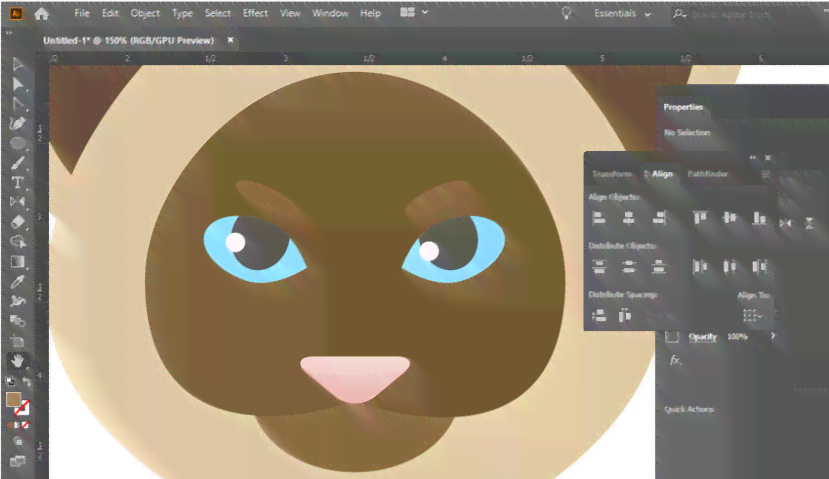Set paint type to Gradient mode
Screen dimensions: 829x479
click(17, 425)
